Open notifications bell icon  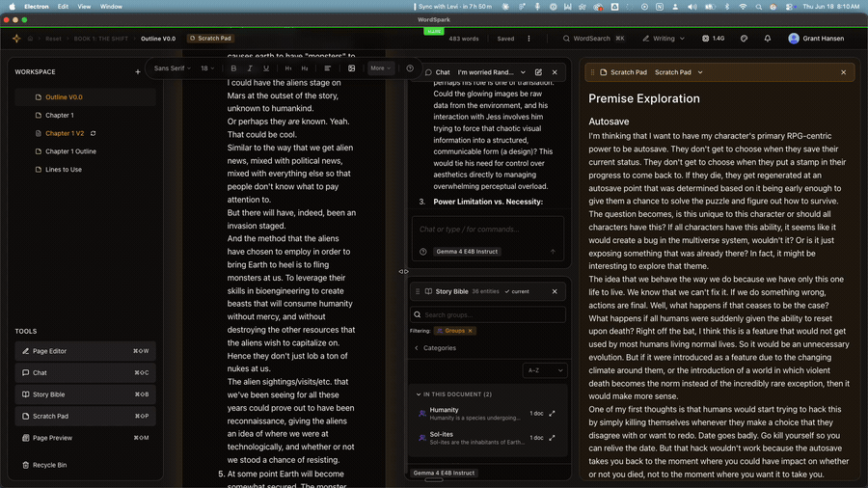pyautogui.click(x=768, y=39)
